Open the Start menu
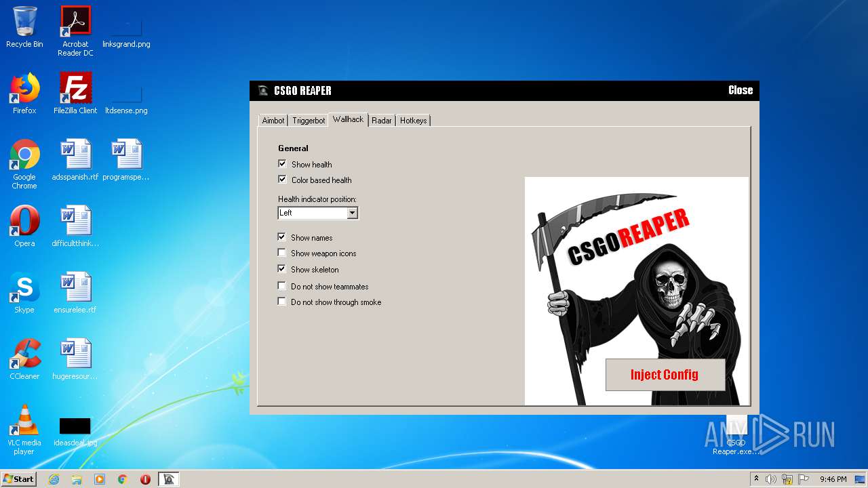Image resolution: width=868 pixels, height=488 pixels. point(19,479)
